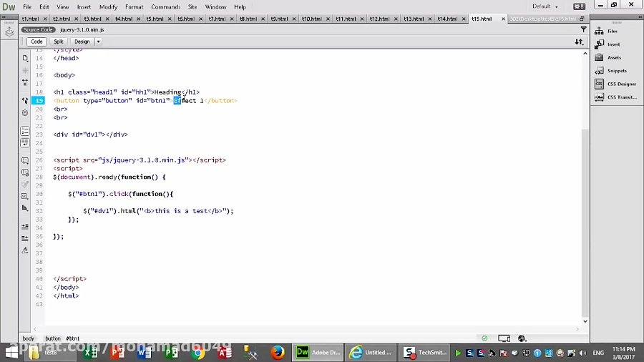
Task: Open the Modify menu
Action: point(108,7)
